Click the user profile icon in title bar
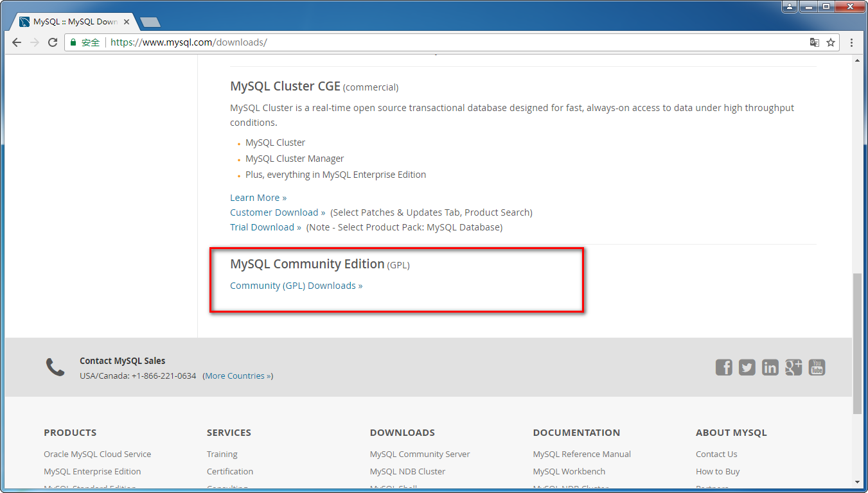The height and width of the screenshot is (493, 868). [790, 6]
